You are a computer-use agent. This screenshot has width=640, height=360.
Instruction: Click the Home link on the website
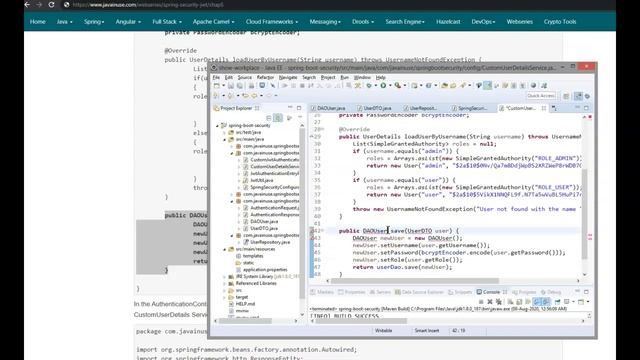[38, 22]
